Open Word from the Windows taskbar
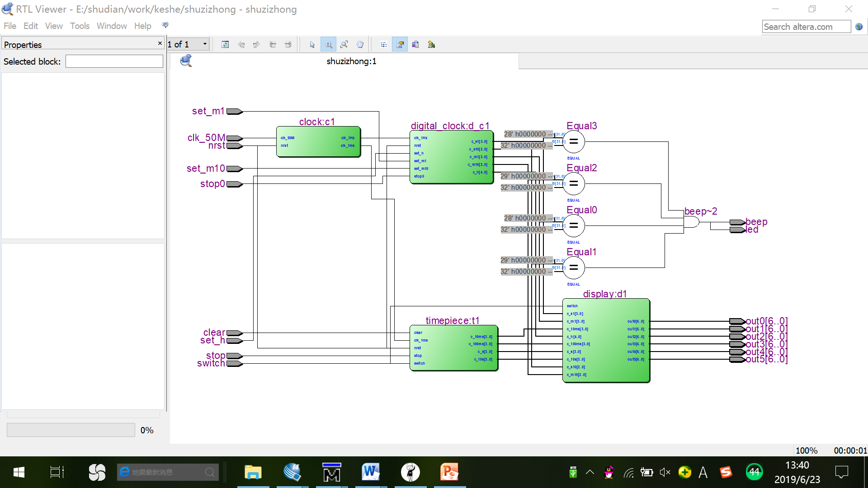This screenshot has height=488, width=868. coord(370,472)
